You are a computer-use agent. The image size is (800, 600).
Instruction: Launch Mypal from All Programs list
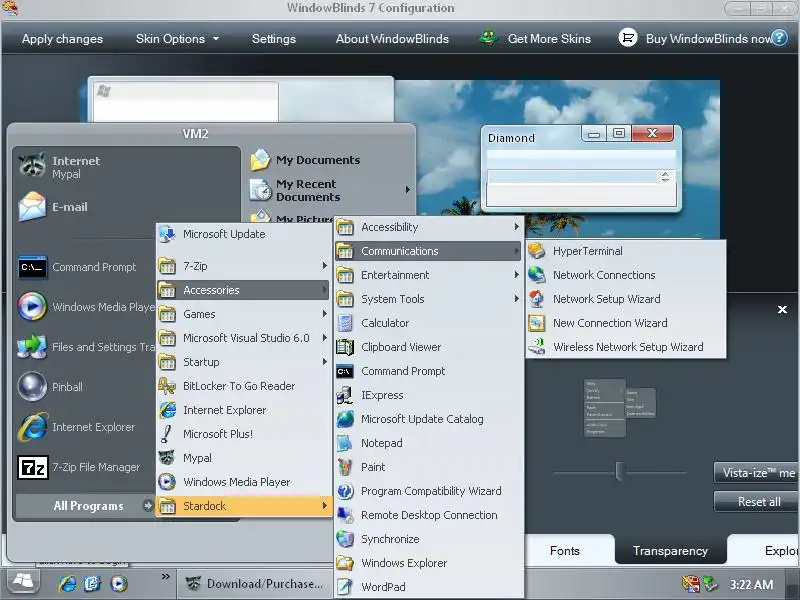click(x=244, y=458)
